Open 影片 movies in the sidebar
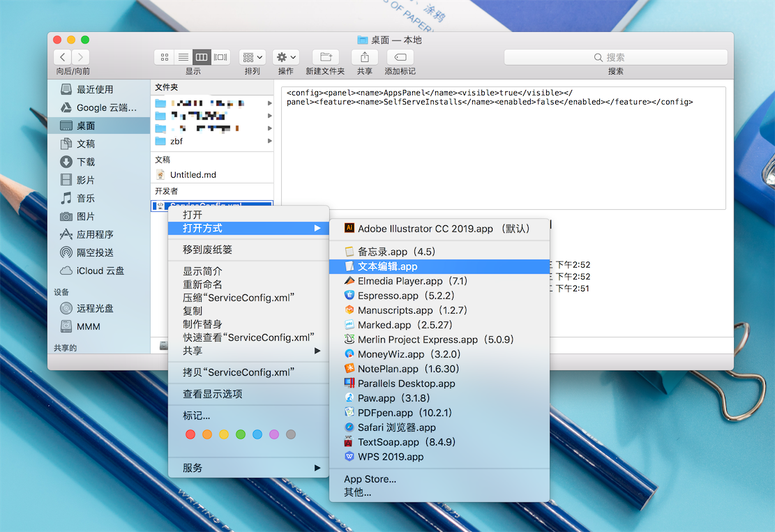775x532 pixels. pos(99,181)
